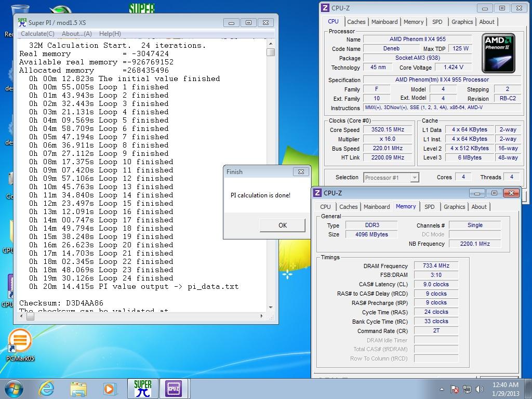Open the volume speaker tray icon

tap(479, 389)
